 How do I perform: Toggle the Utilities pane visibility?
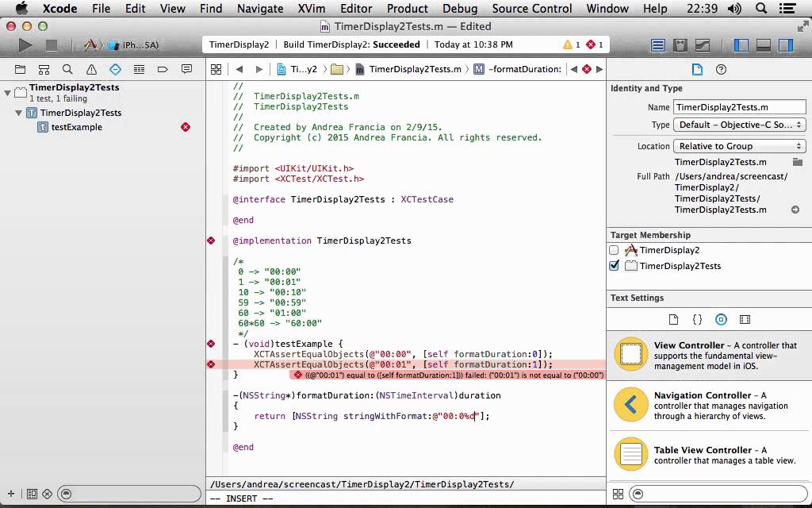[x=786, y=45]
